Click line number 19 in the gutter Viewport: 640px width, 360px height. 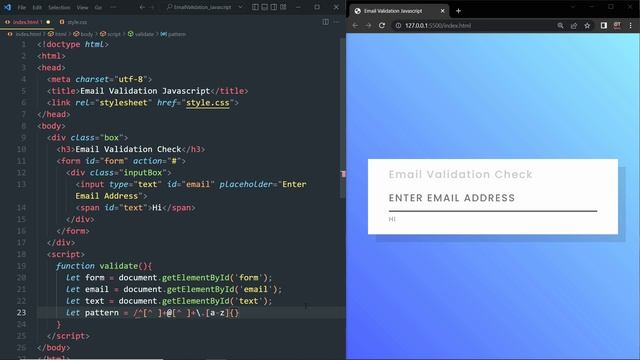(x=21, y=266)
